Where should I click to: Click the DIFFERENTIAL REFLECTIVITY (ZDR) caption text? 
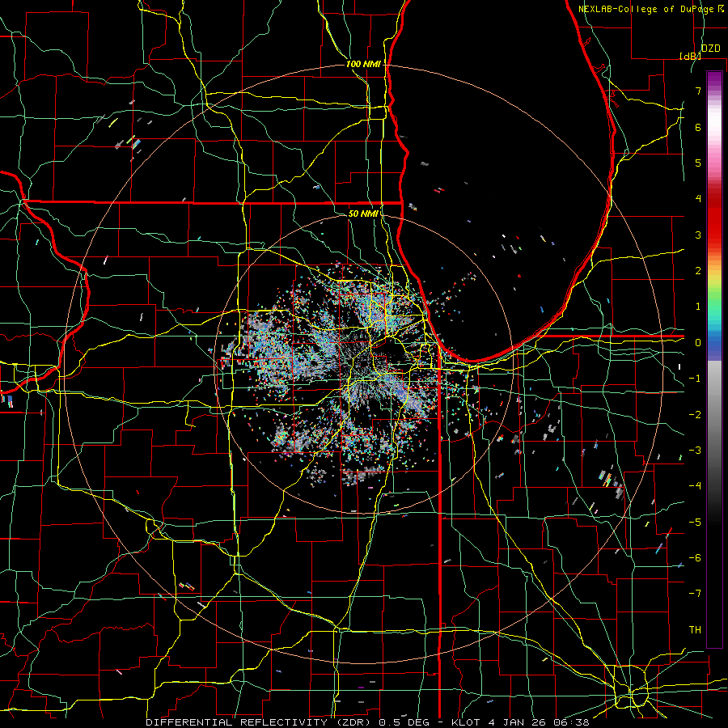click(x=259, y=722)
